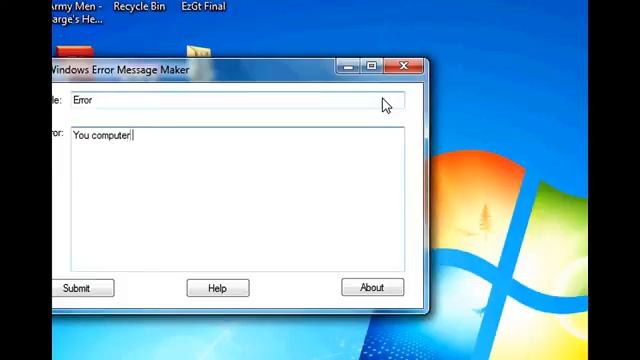Focus the Title field containing 'Error'

[x=238, y=100]
